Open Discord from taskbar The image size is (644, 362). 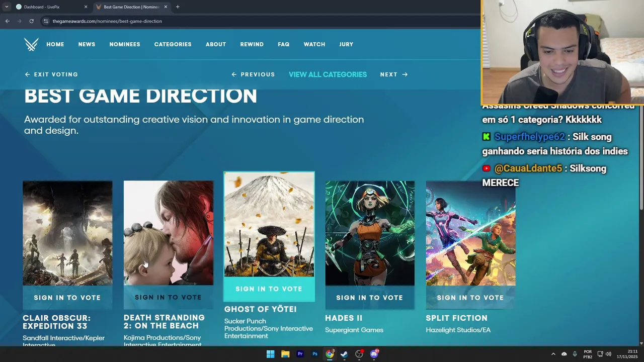click(374, 354)
